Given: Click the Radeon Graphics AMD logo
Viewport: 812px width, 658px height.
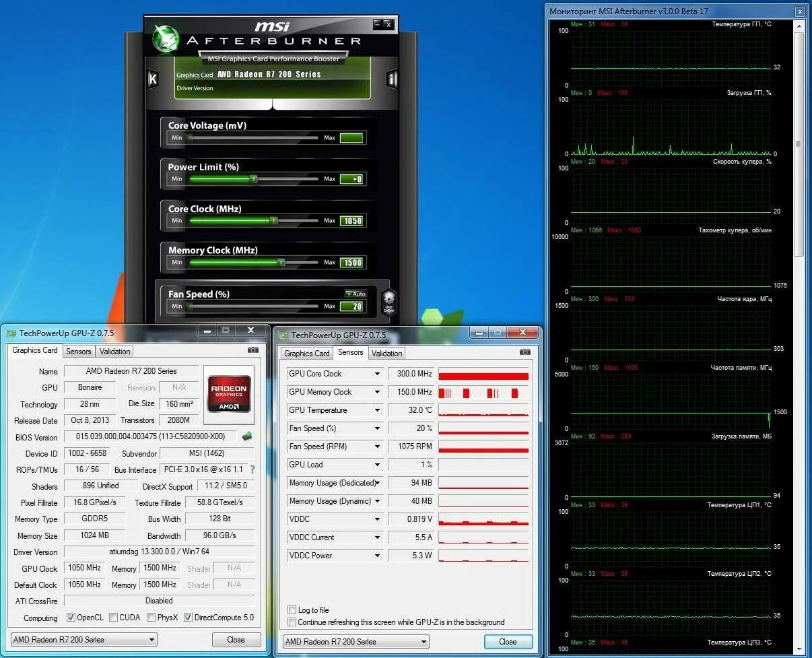Looking at the screenshot, I should 229,393.
